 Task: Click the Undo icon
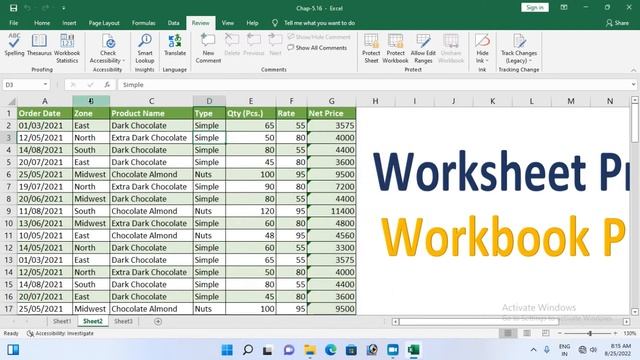(x=27, y=8)
